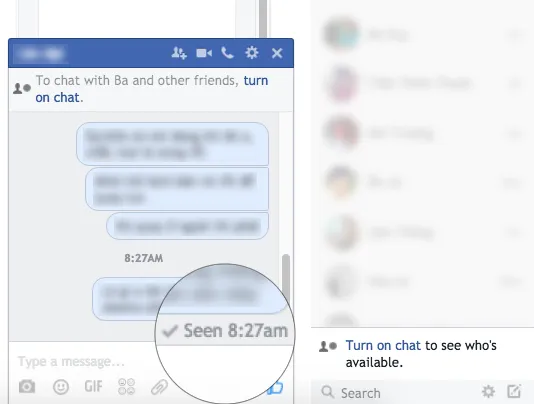This screenshot has width=534, height=404.
Task: Send a thumbs-up like
Action: (x=276, y=388)
